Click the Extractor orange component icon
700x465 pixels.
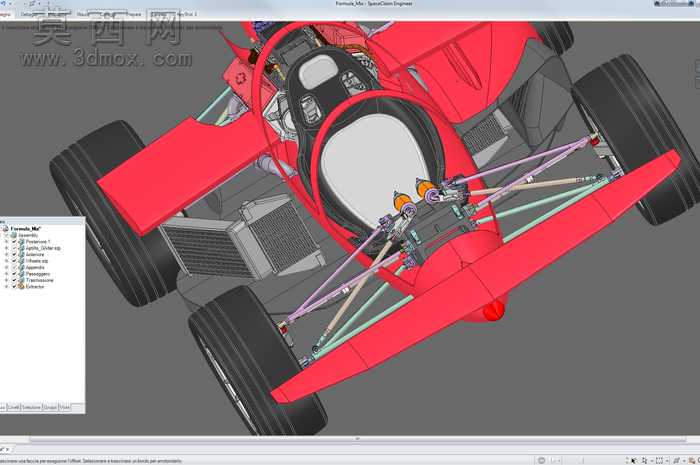tap(21, 286)
